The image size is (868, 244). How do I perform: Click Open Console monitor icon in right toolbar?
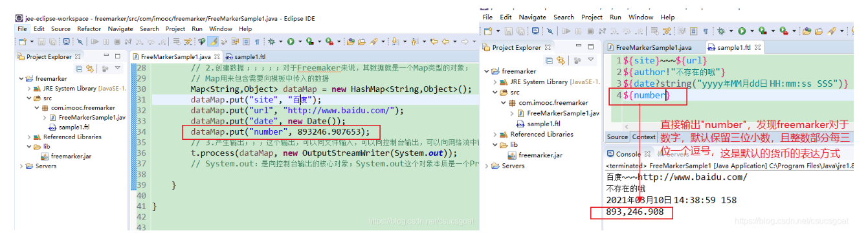coord(535,31)
